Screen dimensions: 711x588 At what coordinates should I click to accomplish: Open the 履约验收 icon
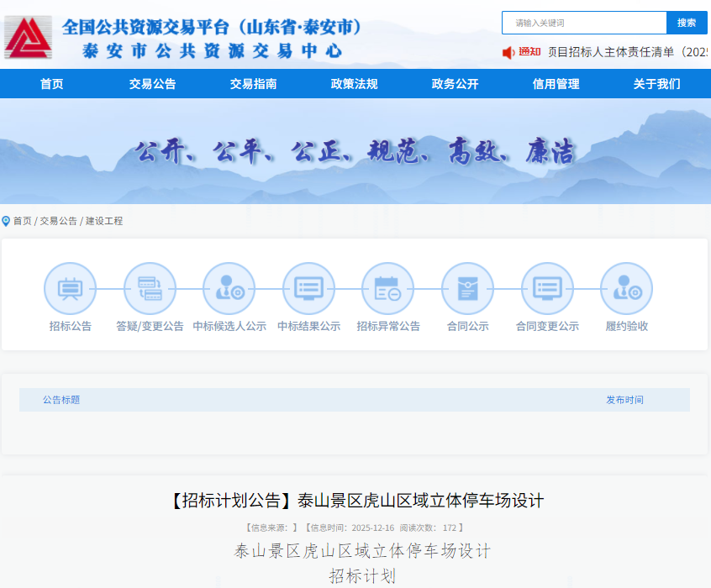point(626,289)
